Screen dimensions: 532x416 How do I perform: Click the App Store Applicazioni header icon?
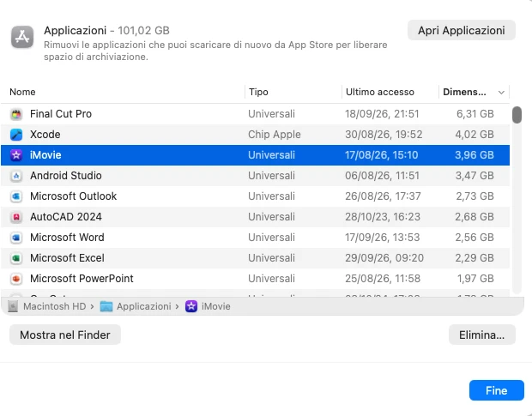pyautogui.click(x=22, y=37)
